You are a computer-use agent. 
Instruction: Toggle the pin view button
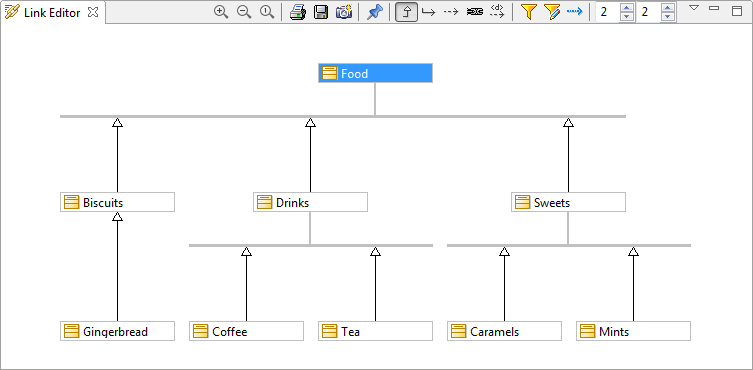coord(375,12)
